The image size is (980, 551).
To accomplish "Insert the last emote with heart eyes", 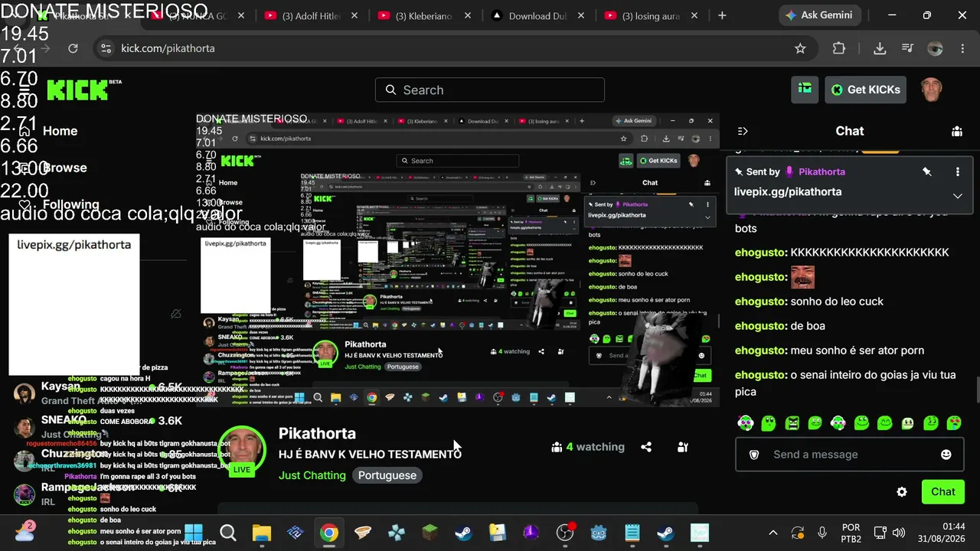I will click(x=954, y=422).
